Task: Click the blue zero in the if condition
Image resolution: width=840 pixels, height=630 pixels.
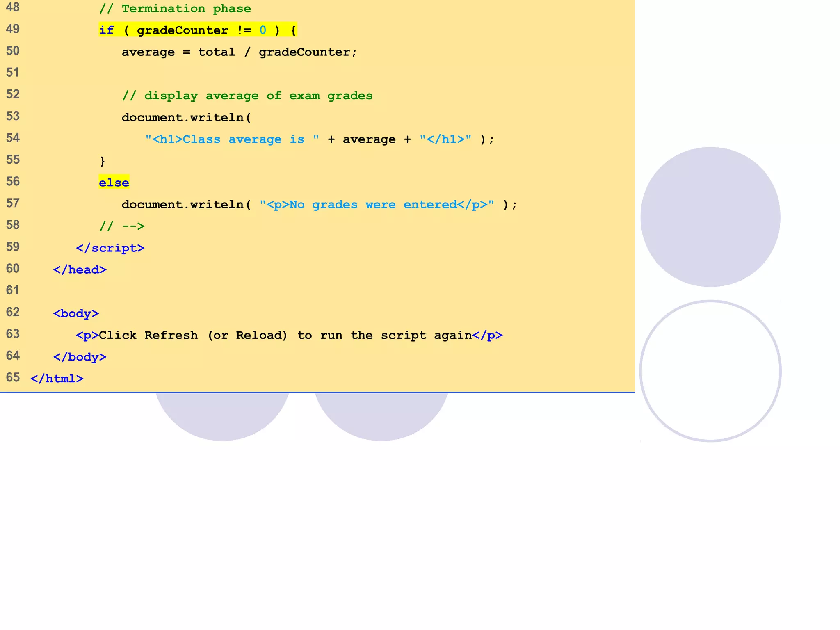Action: pyautogui.click(x=262, y=30)
